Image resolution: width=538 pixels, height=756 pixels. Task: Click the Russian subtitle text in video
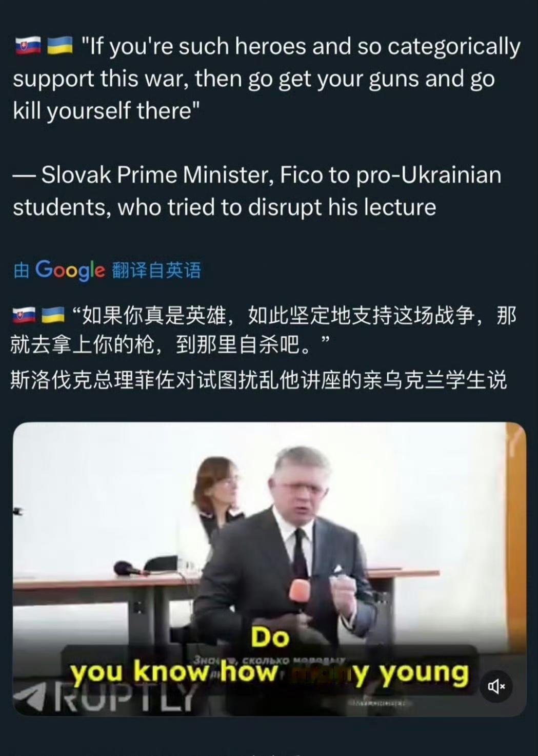click(269, 660)
